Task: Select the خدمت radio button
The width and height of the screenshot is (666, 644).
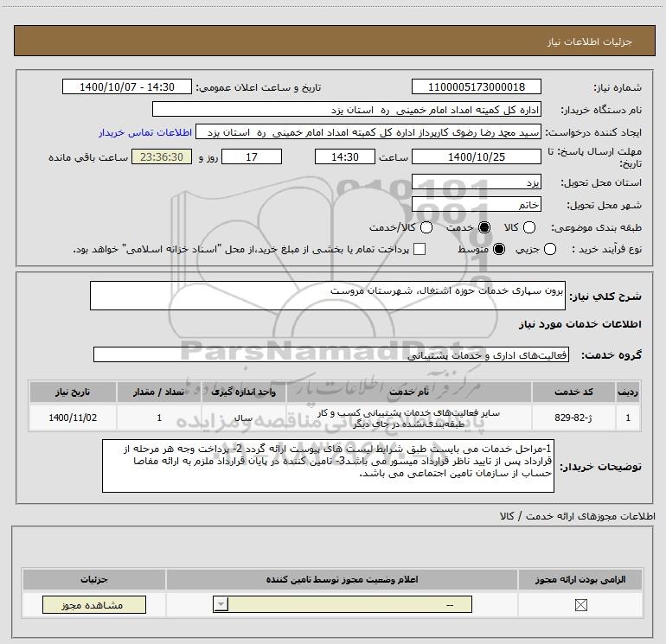Action: point(484,227)
